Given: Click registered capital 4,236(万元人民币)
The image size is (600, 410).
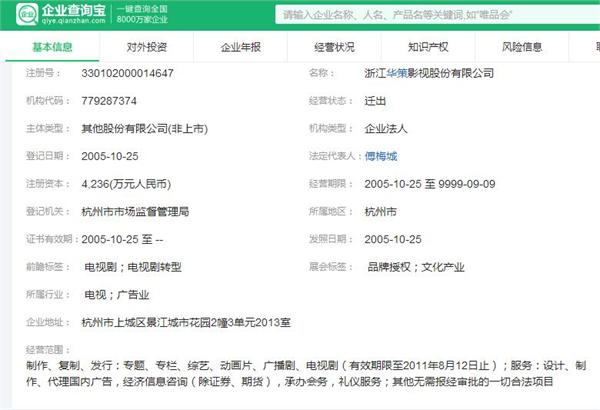Looking at the screenshot, I should (x=126, y=184).
